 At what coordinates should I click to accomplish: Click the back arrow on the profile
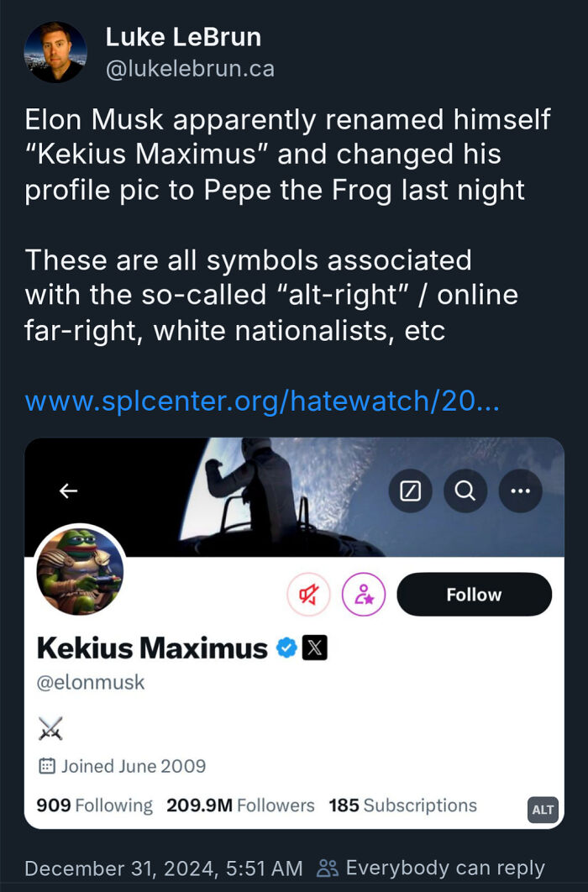68,491
